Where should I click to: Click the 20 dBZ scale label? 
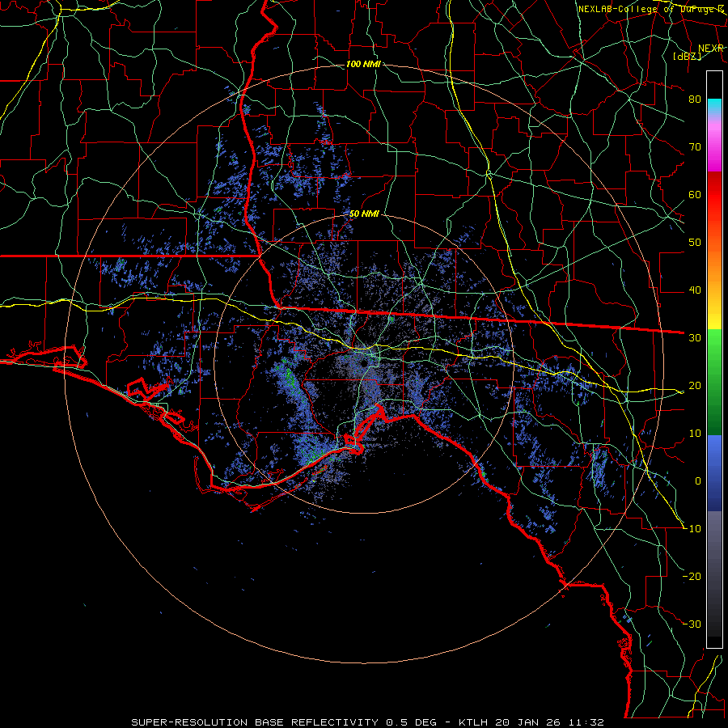(695, 385)
